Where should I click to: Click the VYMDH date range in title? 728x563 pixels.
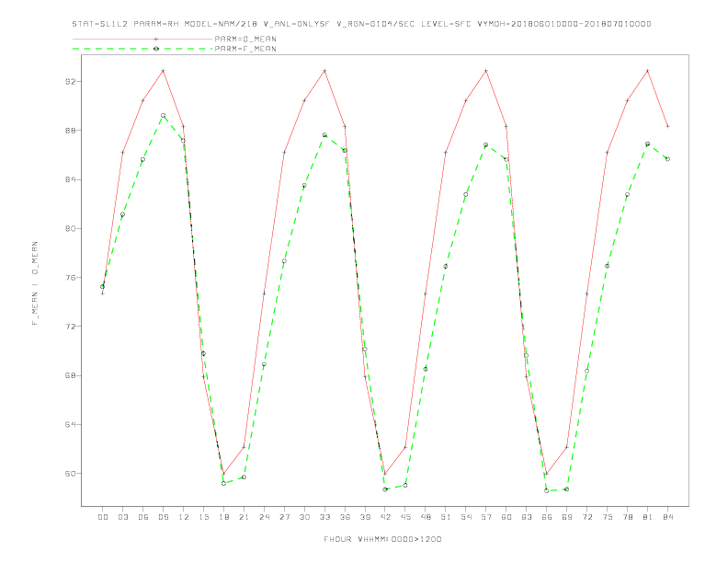pos(564,24)
